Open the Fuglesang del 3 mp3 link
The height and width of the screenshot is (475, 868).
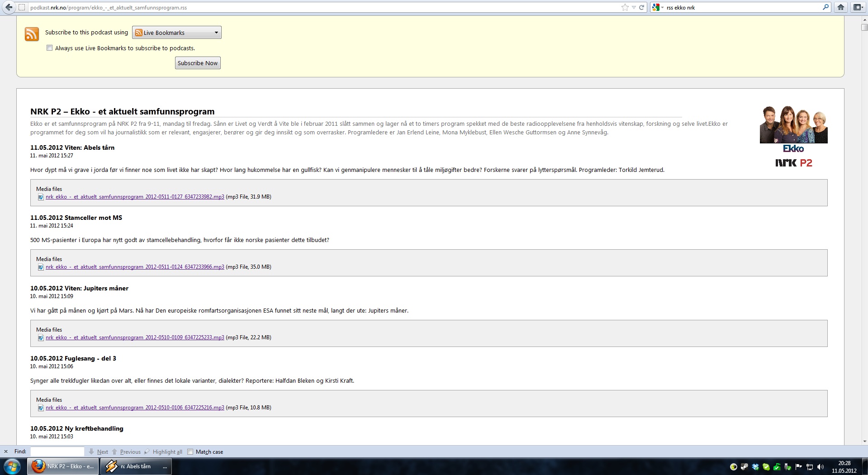click(135, 408)
